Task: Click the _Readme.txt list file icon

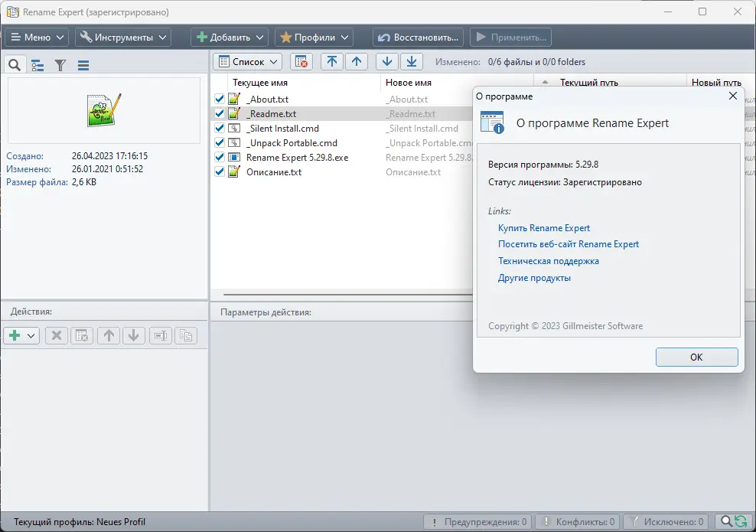Action: pos(234,113)
